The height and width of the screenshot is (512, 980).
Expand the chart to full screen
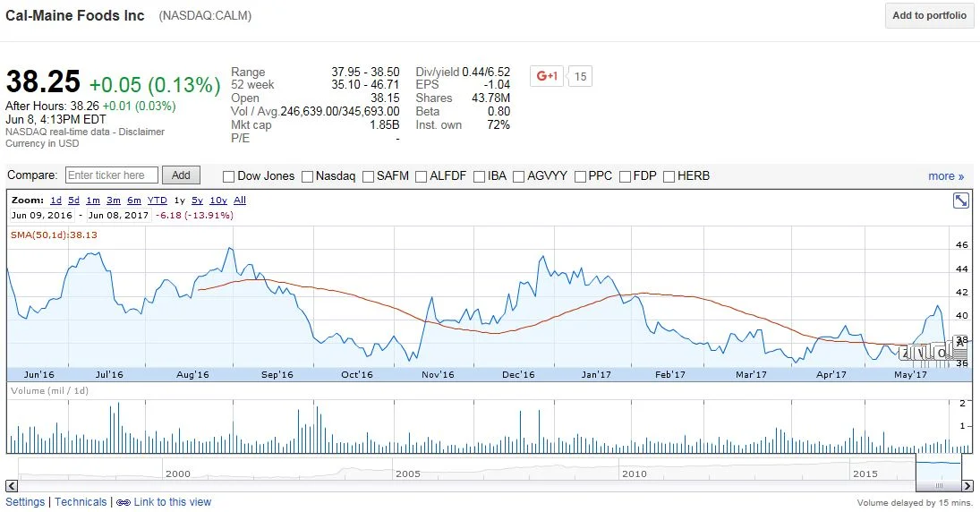pyautogui.click(x=960, y=201)
